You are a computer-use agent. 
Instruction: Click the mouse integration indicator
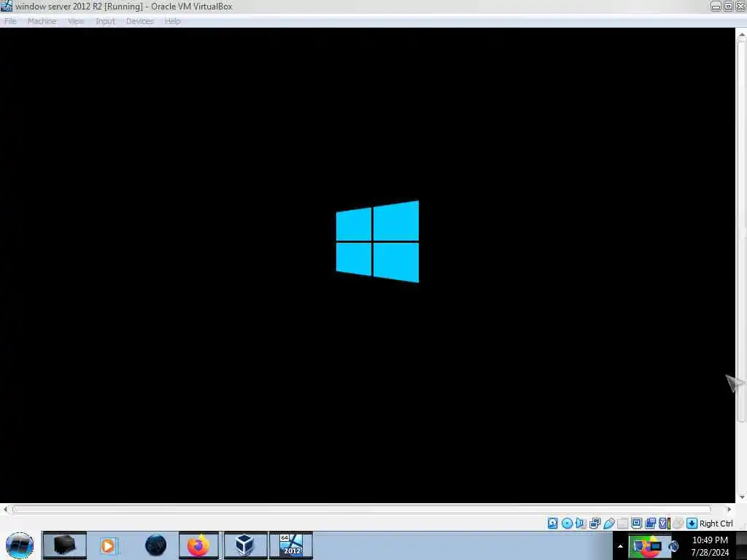coord(678,524)
